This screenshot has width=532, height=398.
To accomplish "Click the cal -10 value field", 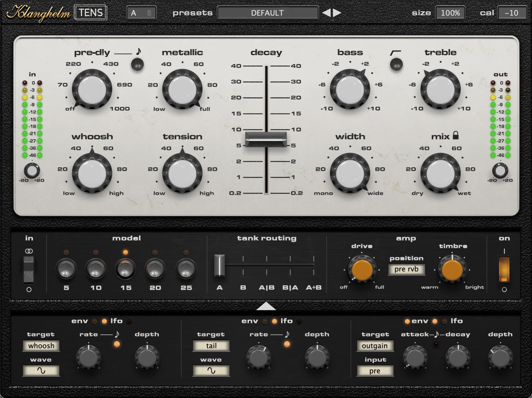I will (x=511, y=13).
